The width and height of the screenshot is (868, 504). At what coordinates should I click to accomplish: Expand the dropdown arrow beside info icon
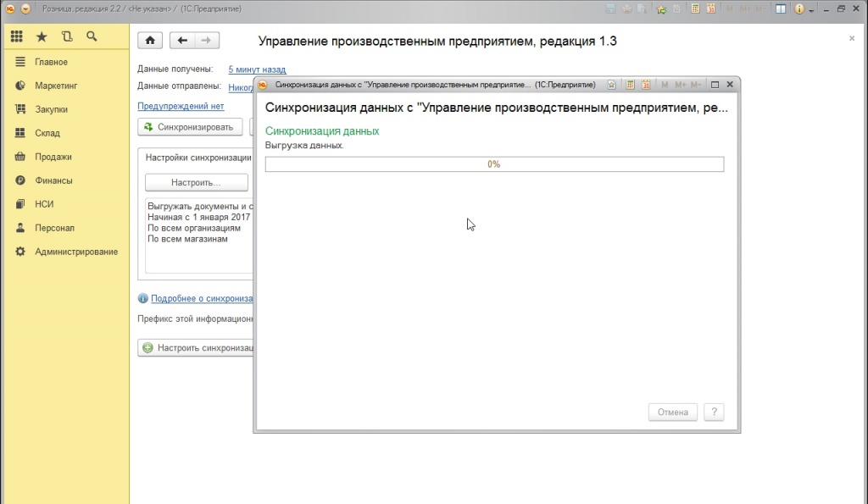click(x=811, y=9)
